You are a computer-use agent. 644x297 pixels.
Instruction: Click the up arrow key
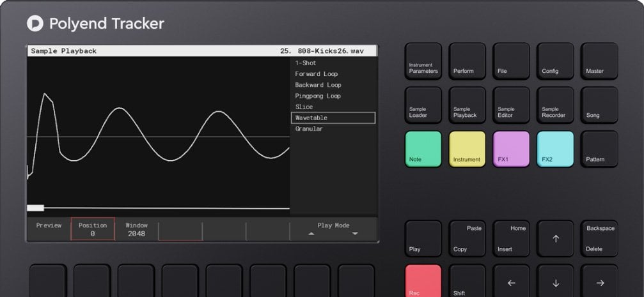[555, 238]
